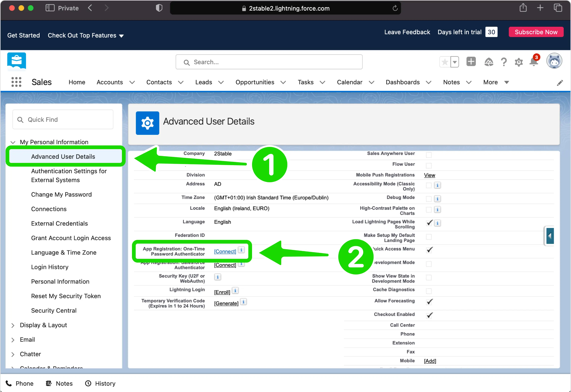The width and height of the screenshot is (571, 392).
Task: Click Connect for One-Time Password Authenticator
Action: click(225, 251)
